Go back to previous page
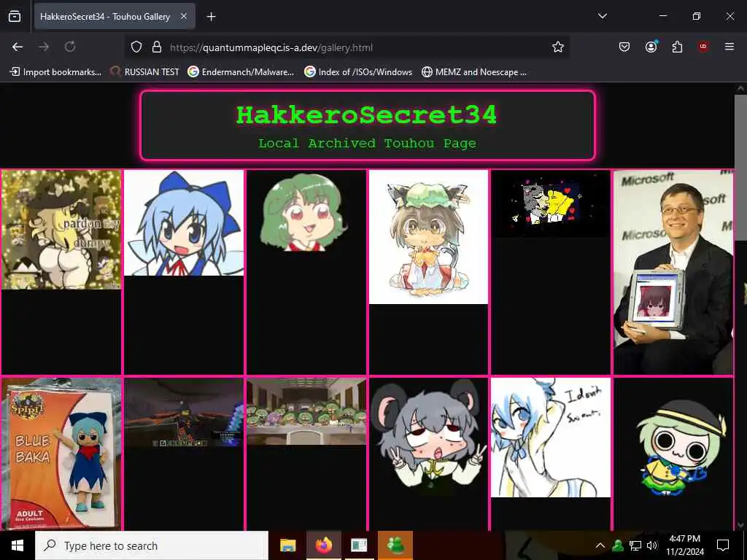The height and width of the screenshot is (560, 747). 18,47
